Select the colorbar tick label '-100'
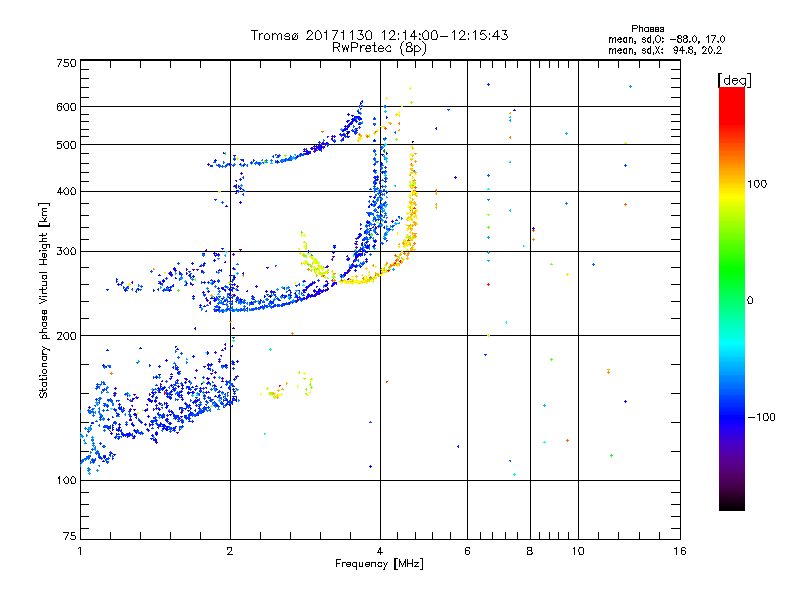 761,417
